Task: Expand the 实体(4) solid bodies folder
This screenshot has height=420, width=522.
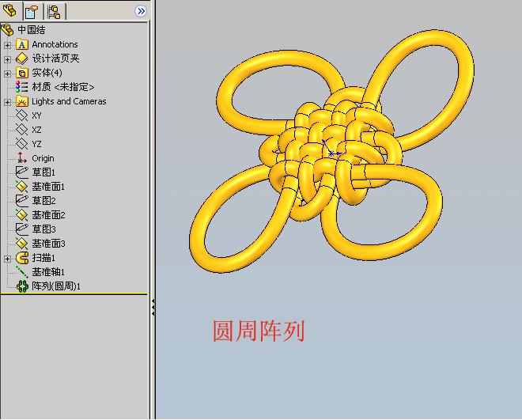Action: [7, 74]
